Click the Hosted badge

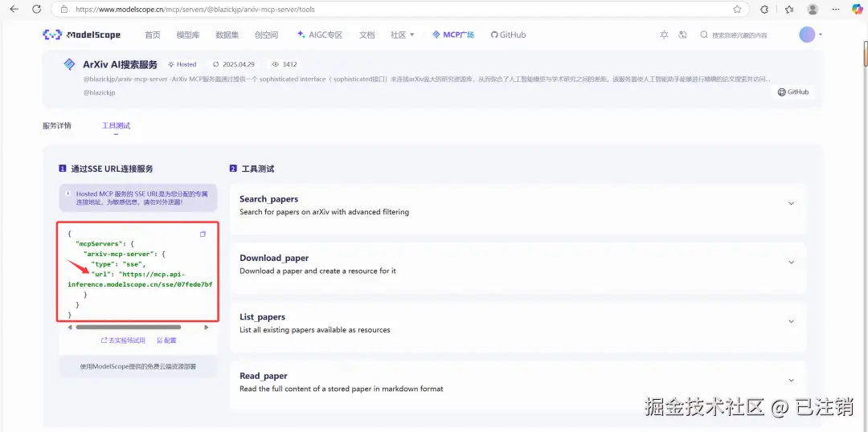point(182,64)
